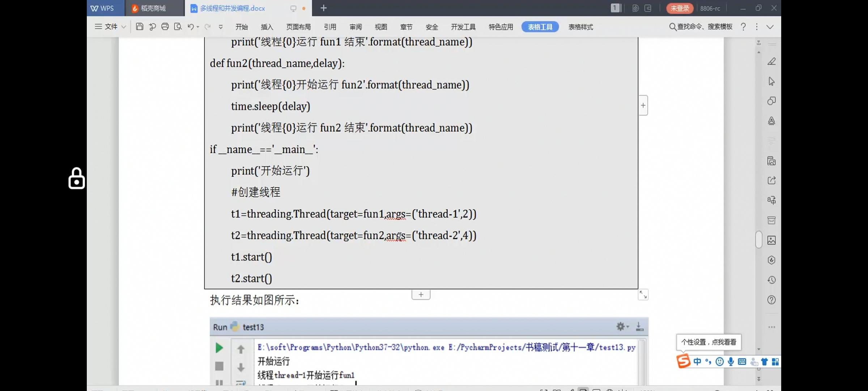
Task: Click the Save icon in quick toolbar
Action: coord(140,26)
